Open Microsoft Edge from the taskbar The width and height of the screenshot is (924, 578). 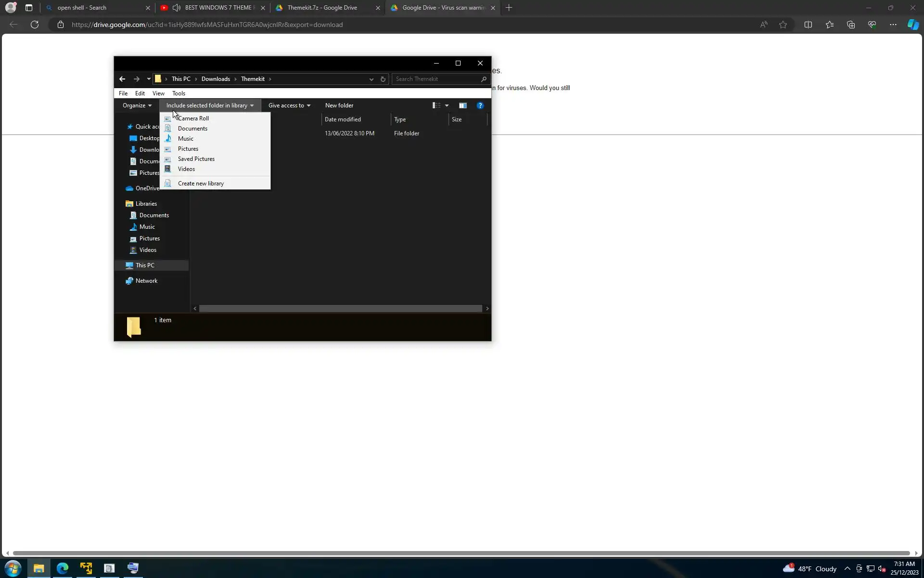click(x=63, y=568)
